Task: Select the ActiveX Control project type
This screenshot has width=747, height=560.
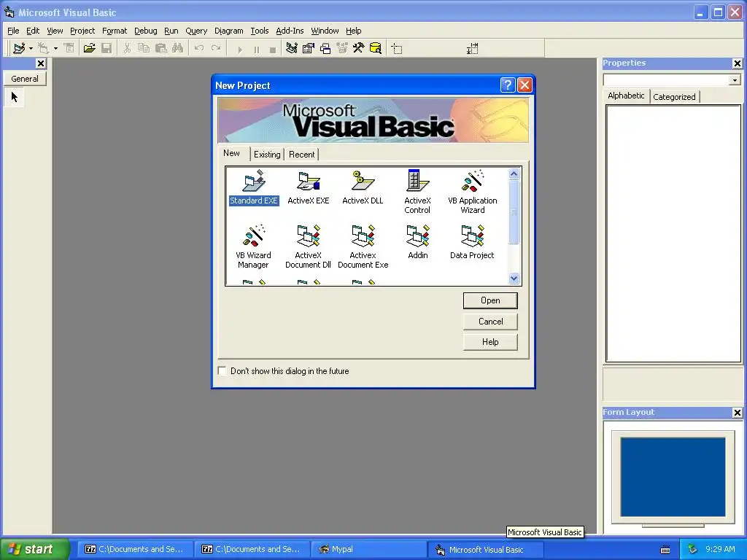Action: tap(417, 192)
